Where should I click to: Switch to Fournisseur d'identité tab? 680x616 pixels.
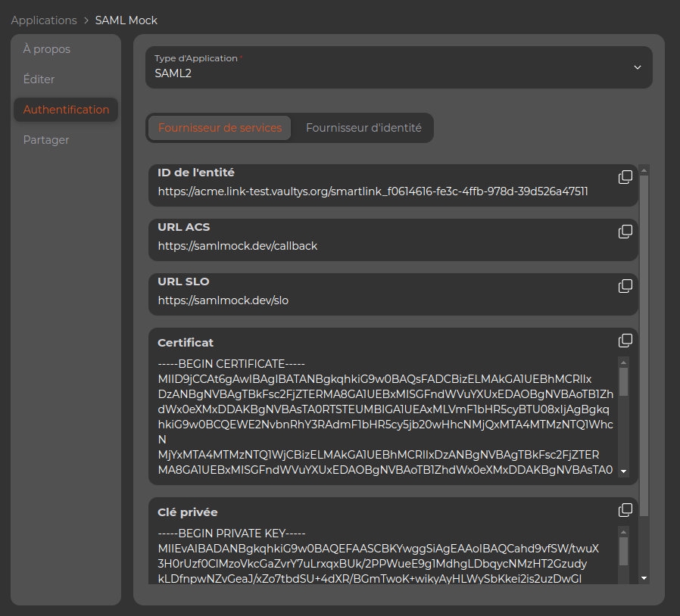(363, 128)
